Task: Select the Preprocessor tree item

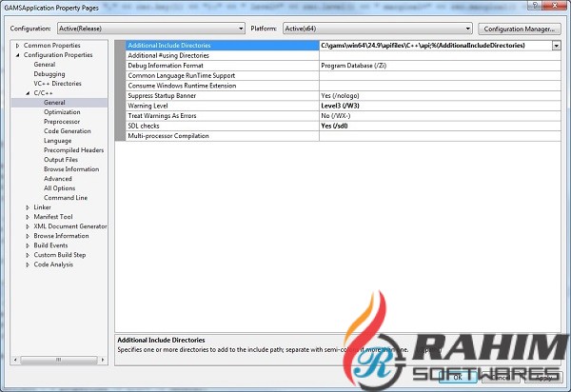Action: (62, 122)
